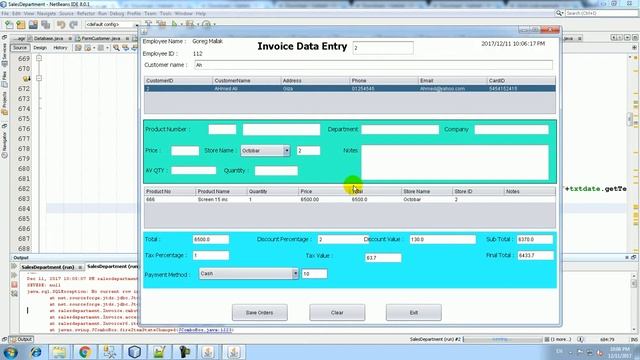Viewport: 640px width, 360px height.
Task: Click the Rerun arrow icon in Output panel
Action: tap(14, 267)
